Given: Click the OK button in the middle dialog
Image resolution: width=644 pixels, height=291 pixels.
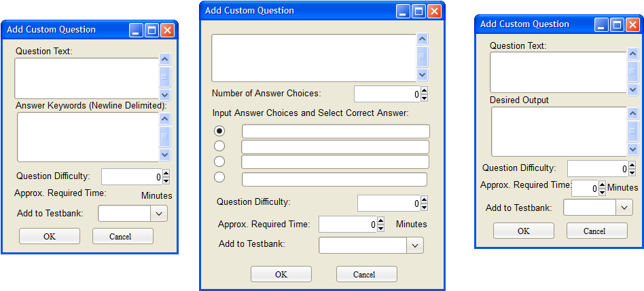Looking at the screenshot, I should point(281,274).
